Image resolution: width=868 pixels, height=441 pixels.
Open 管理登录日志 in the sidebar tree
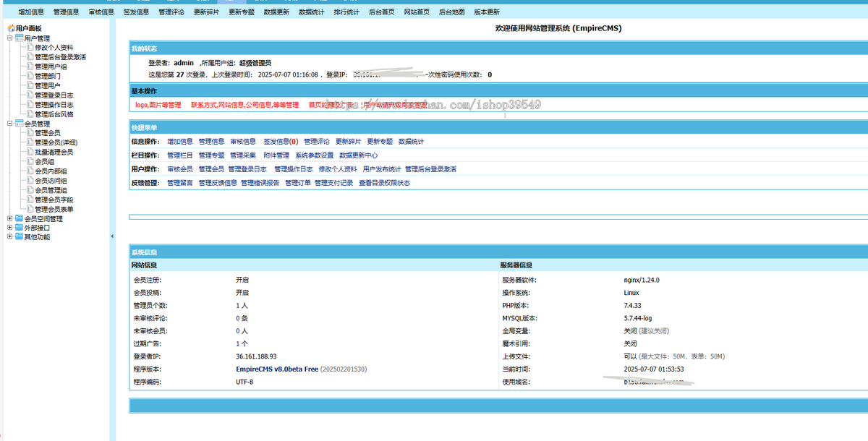[54, 95]
